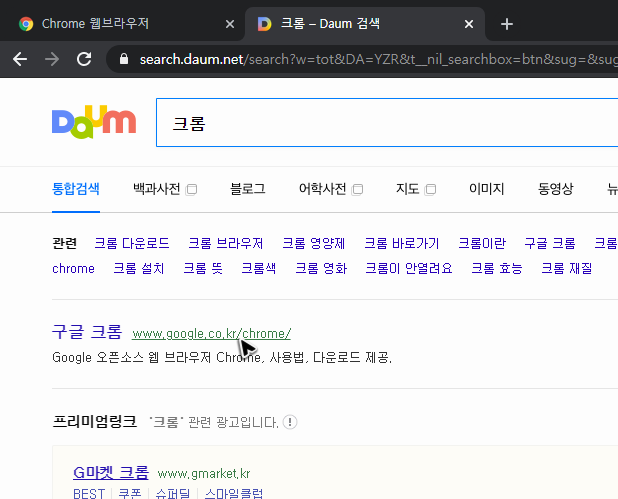Viewport: 618px width, 499px height.
Task: Click the 스마일클럽 sublink under G마켓
Action: [234, 493]
